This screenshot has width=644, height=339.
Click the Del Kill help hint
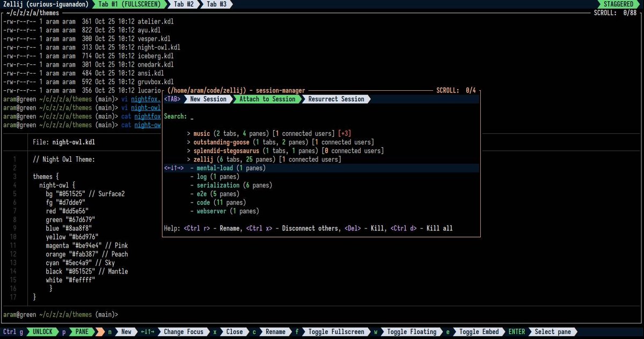coord(365,228)
